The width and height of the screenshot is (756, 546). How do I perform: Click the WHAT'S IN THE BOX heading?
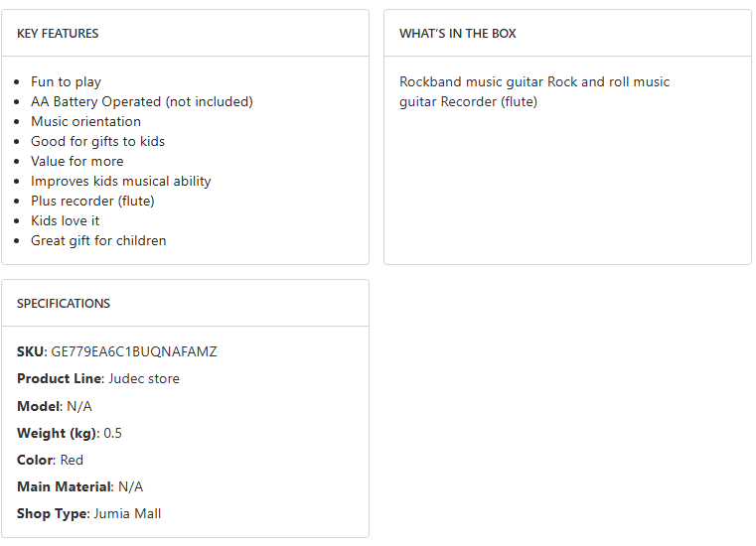pyautogui.click(x=457, y=34)
